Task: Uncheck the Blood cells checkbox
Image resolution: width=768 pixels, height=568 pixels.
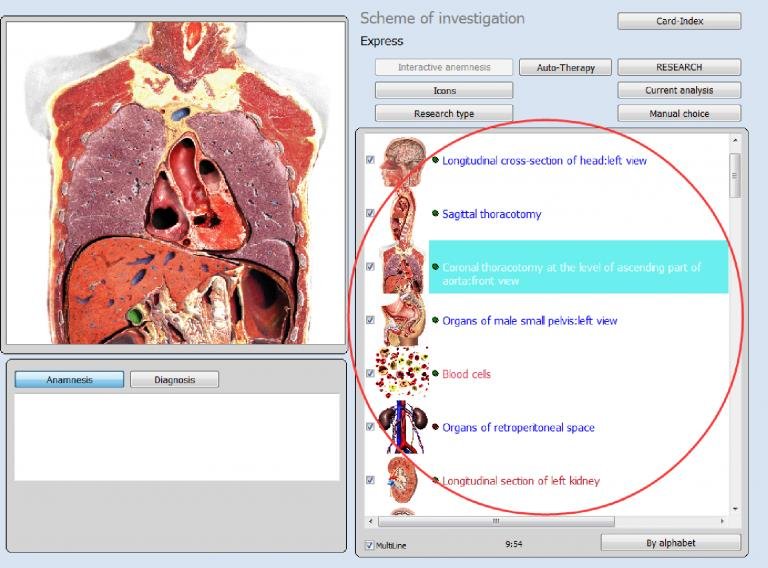Action: [x=370, y=374]
